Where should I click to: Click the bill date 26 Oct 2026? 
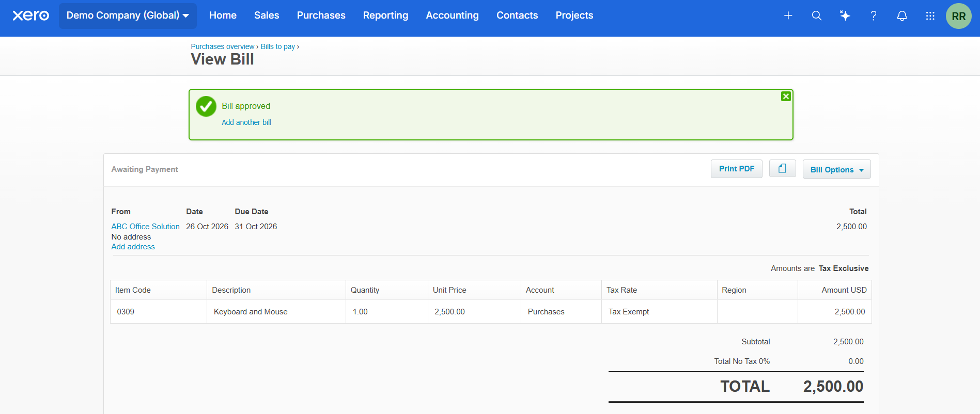pos(207,227)
